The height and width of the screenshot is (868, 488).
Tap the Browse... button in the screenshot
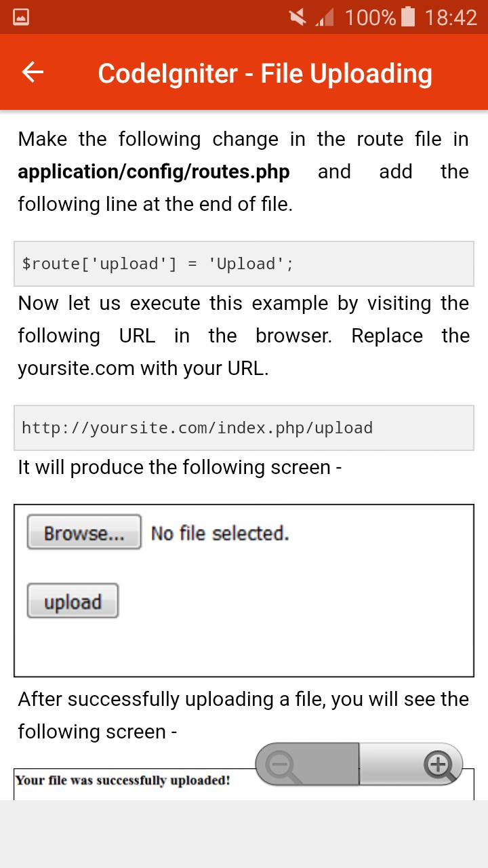point(84,532)
